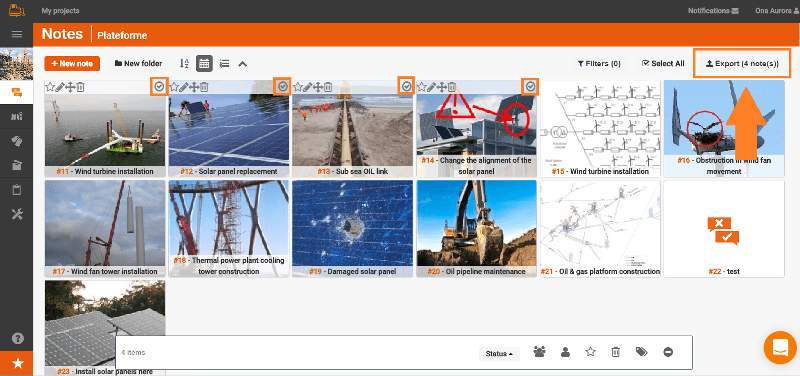Image resolution: width=800 pixels, height=376 pixels.
Task: Open note #20 Oil pipeline maintenance
Action: coord(477,228)
